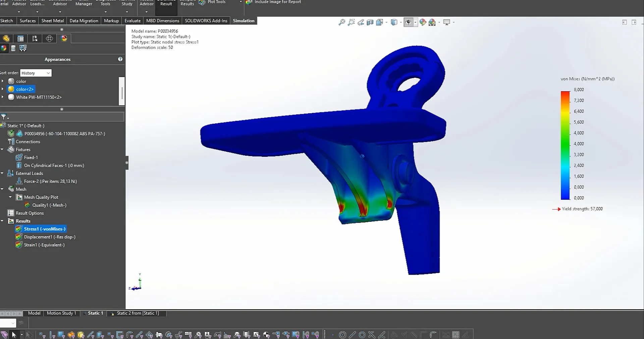The width and height of the screenshot is (644, 339).
Task: Open View Settings monitor icon
Action: [446, 22]
